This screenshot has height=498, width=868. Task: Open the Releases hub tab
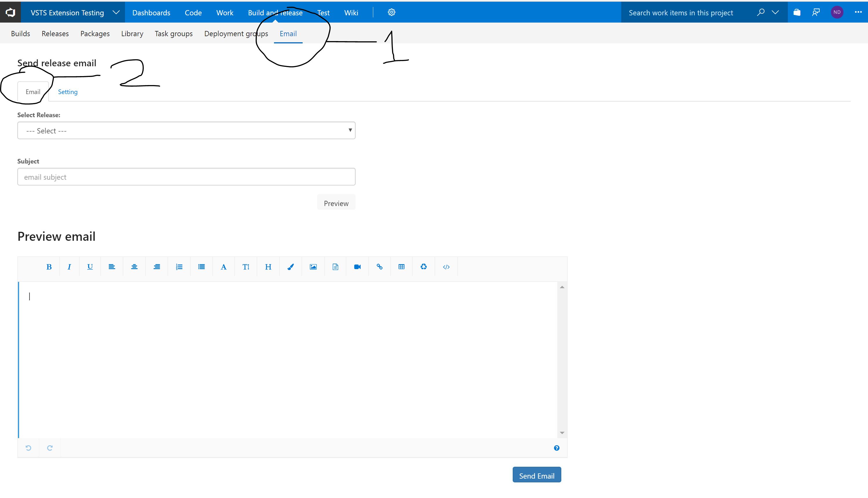tap(55, 34)
